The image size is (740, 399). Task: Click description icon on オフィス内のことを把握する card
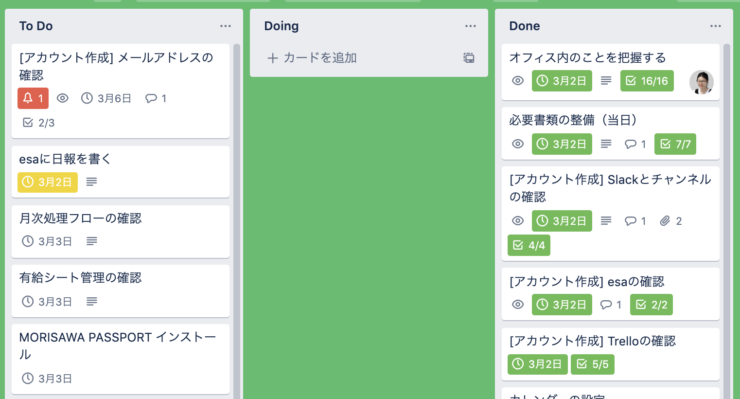pyautogui.click(x=606, y=81)
